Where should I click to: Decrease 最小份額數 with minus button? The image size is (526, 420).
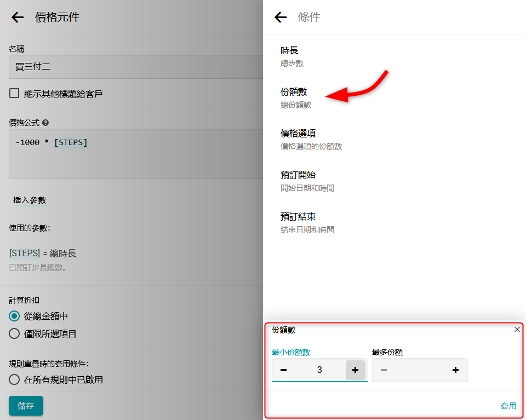tap(283, 370)
